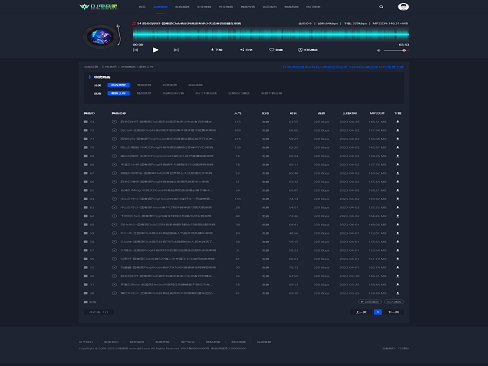Open the track title in row 70
Image resolution: width=488 pixels, height=366 pixels.
point(167,147)
